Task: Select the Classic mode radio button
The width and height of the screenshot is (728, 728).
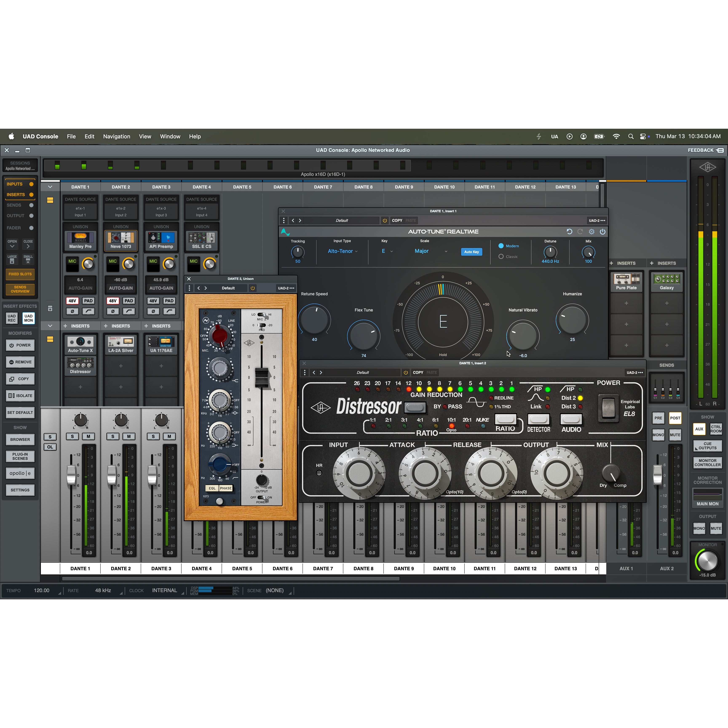Action: [x=501, y=257]
